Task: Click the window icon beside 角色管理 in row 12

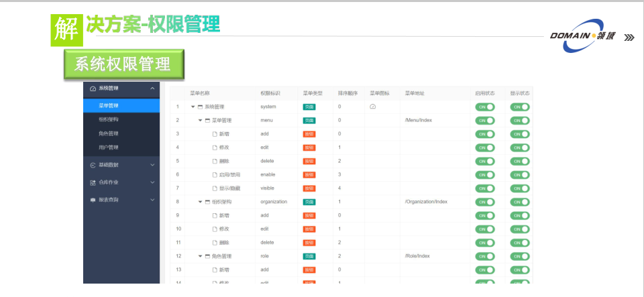Action: (207, 256)
